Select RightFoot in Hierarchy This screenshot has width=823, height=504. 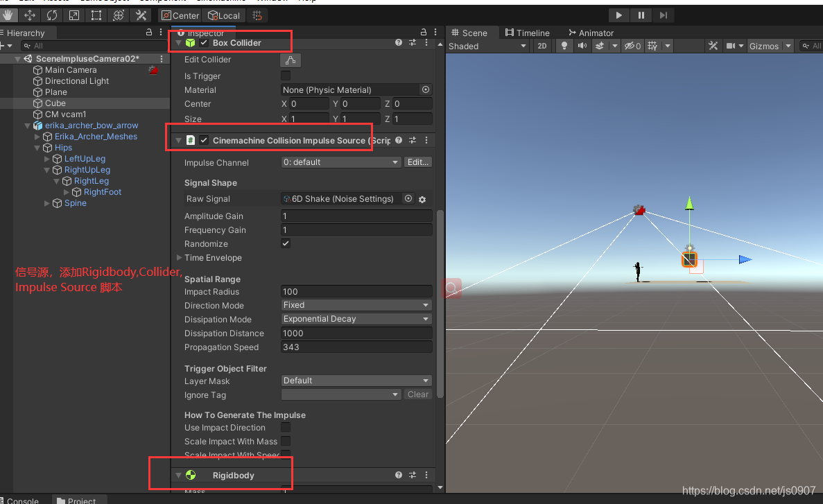coord(103,192)
